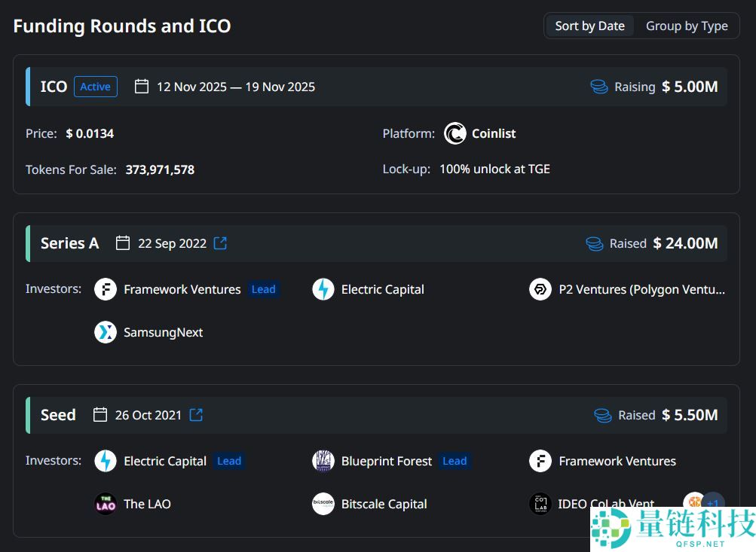756x552 pixels.
Task: Open Electric Capital in Seed investors
Action: pyautogui.click(x=164, y=461)
